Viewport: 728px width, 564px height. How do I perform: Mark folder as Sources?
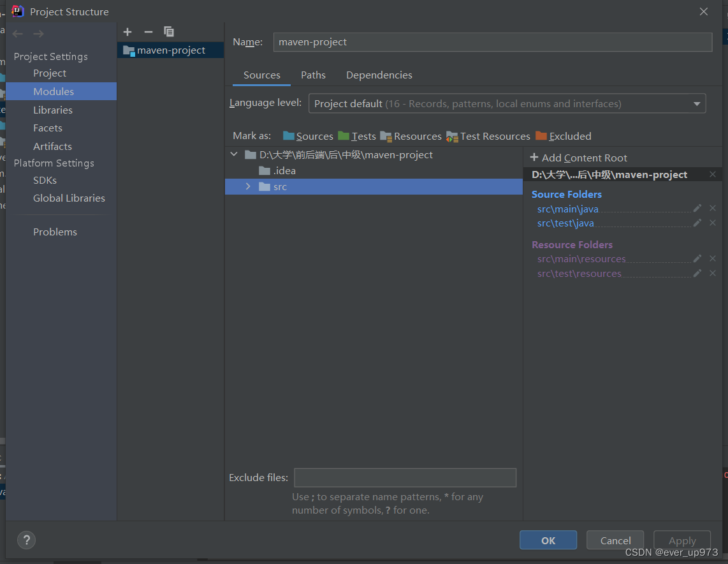point(308,136)
